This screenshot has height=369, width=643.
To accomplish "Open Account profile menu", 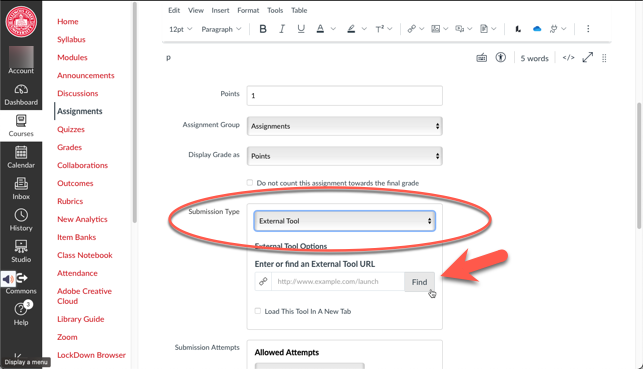I will click(x=21, y=60).
